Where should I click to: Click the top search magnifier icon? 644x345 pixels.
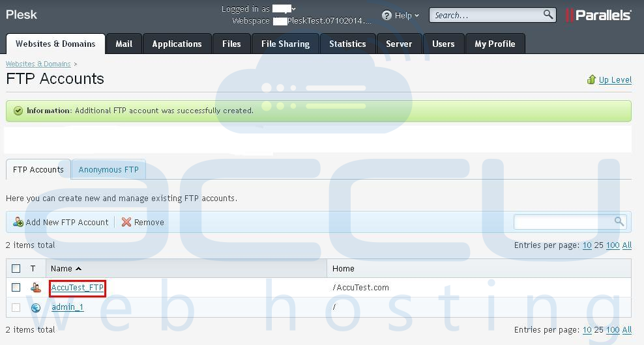point(548,15)
